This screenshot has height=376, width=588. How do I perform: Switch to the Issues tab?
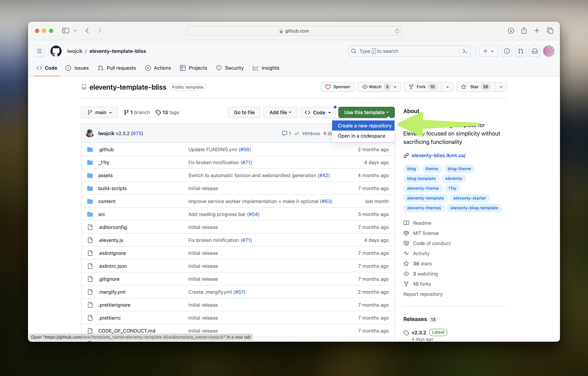77,68
